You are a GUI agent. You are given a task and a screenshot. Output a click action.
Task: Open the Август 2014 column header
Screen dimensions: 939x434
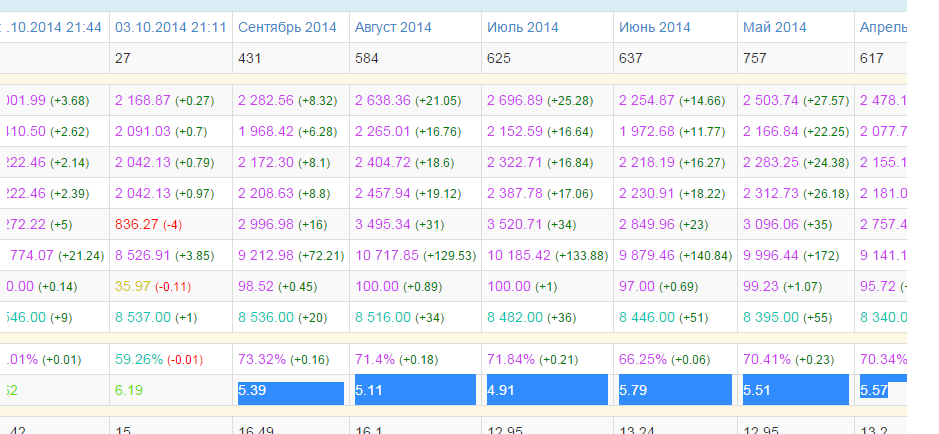click(393, 27)
